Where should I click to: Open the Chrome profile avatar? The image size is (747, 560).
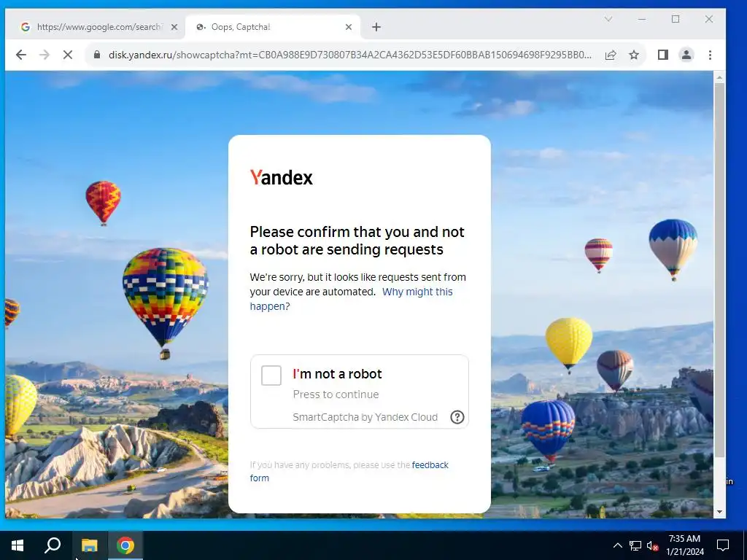tap(686, 55)
